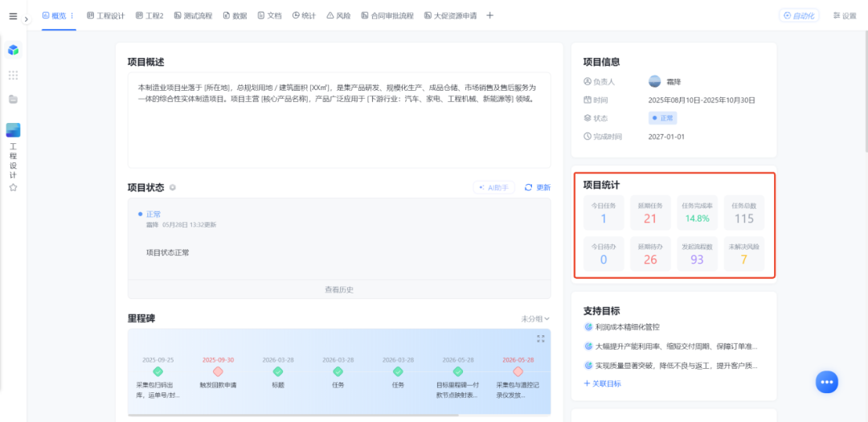
Task: Open 设置 settings at top right
Action: pos(844,15)
